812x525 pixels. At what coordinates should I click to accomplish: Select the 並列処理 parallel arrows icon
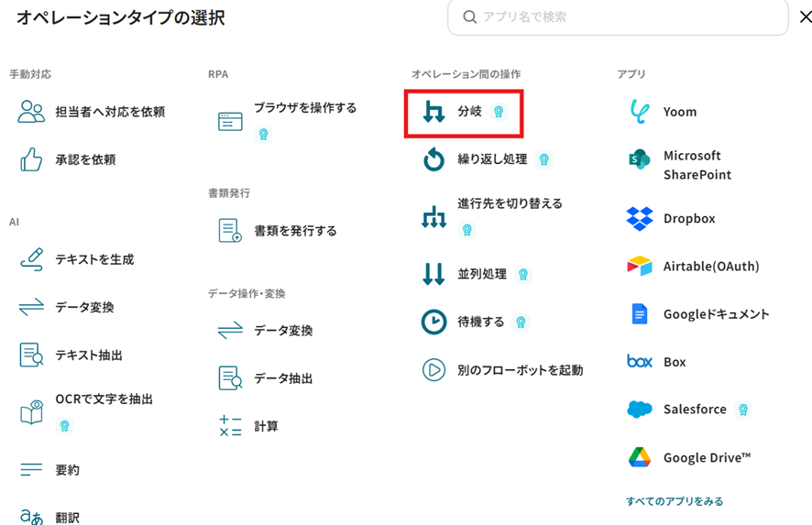[x=433, y=274]
